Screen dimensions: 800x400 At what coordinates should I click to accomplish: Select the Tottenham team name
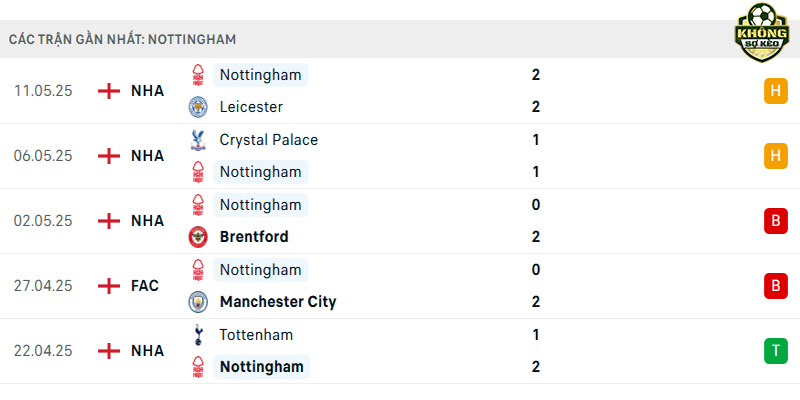tap(256, 335)
